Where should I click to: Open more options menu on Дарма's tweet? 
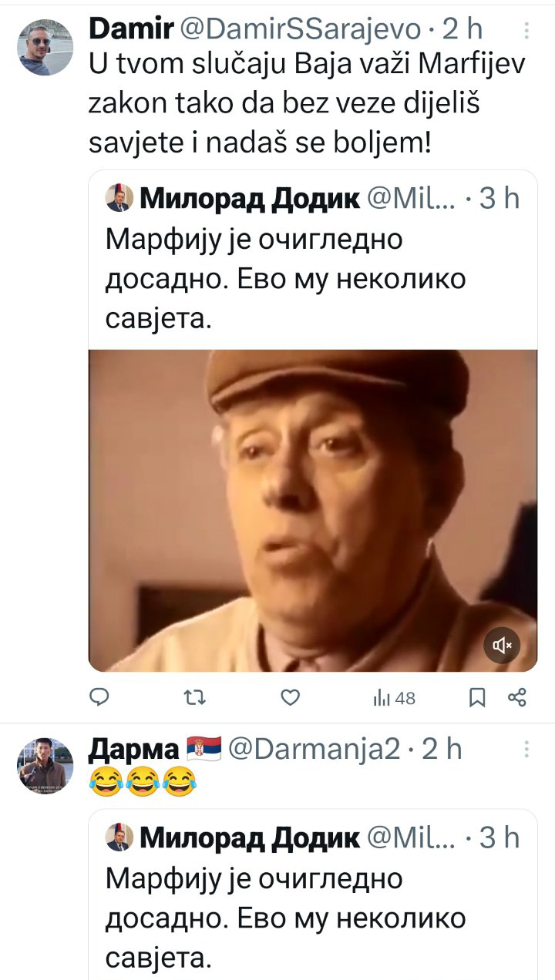[526, 750]
